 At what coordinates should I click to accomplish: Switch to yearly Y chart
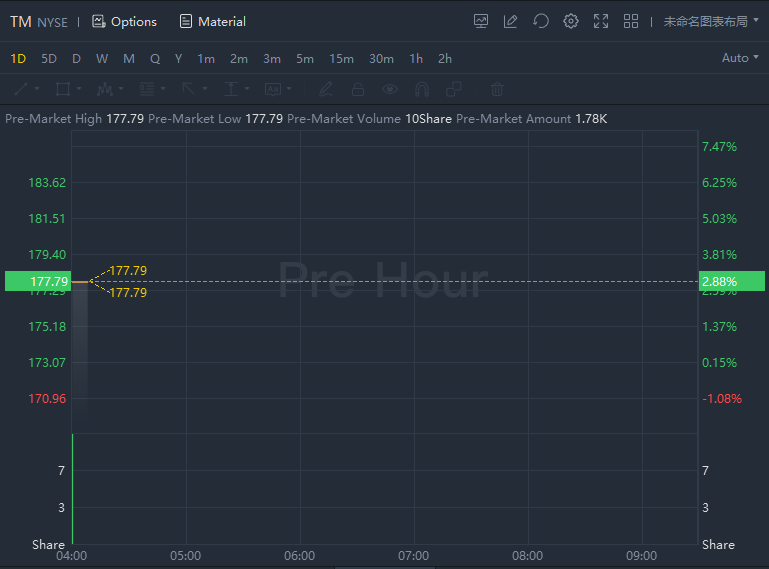pyautogui.click(x=179, y=59)
